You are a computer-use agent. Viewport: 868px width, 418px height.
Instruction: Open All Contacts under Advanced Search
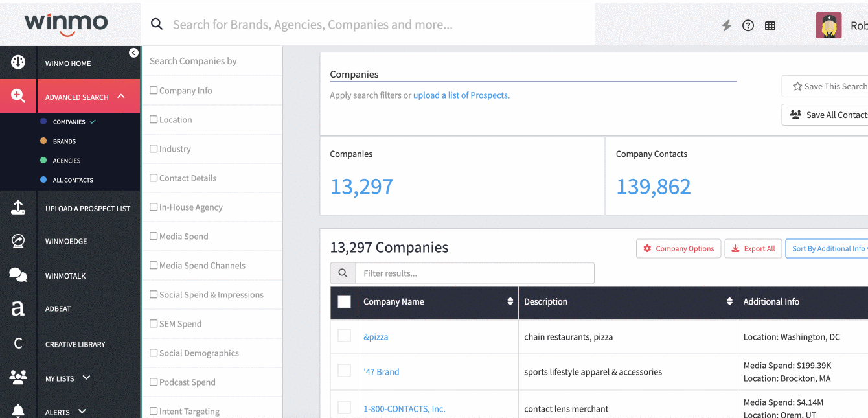(73, 180)
